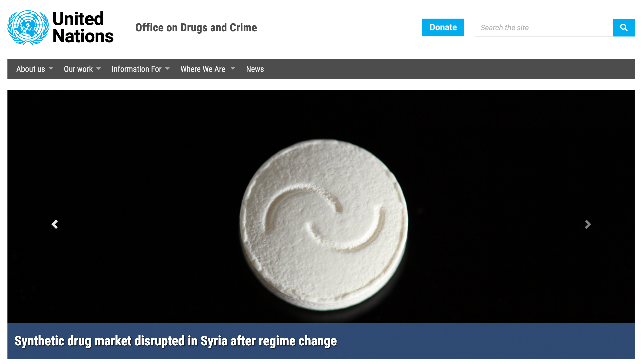The height and width of the screenshot is (364, 642).
Task: Expand the About us dropdown arrow
Action: (51, 69)
